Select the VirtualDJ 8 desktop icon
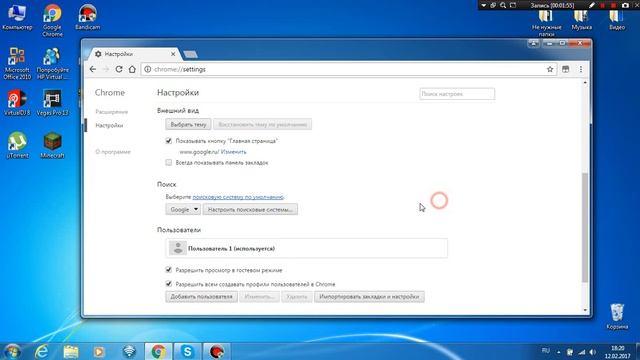 17,103
